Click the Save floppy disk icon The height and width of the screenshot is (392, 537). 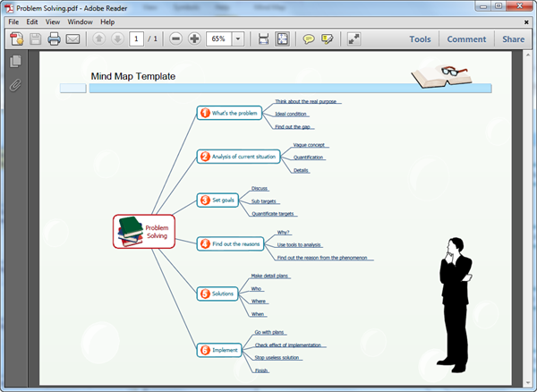coord(35,39)
